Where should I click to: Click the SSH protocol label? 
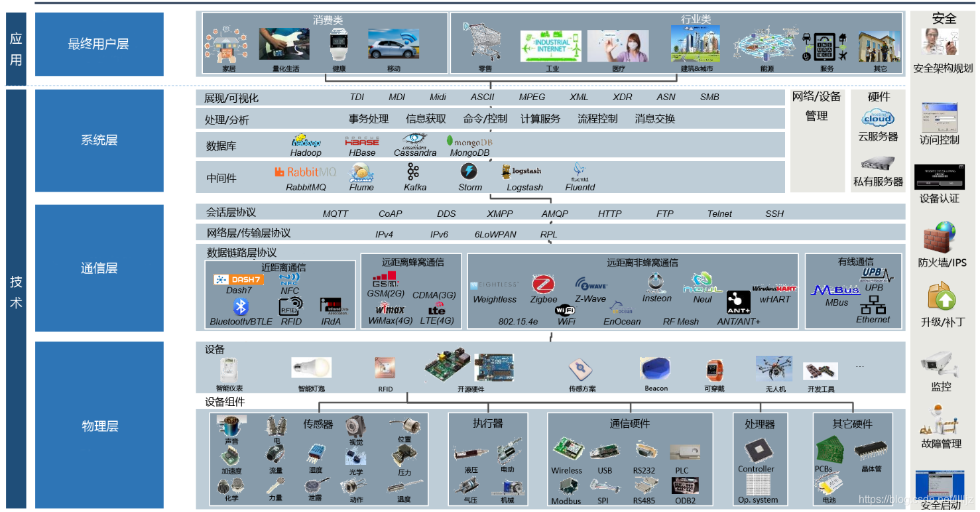(x=774, y=214)
